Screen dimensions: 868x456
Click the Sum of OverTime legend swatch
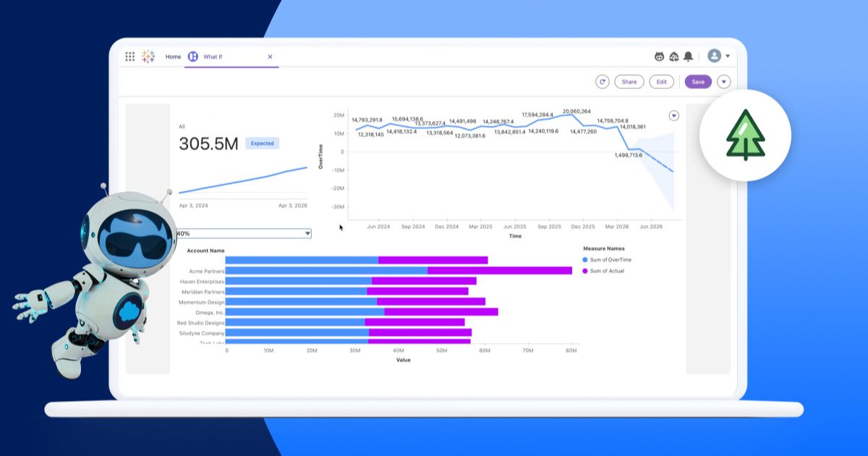(585, 259)
